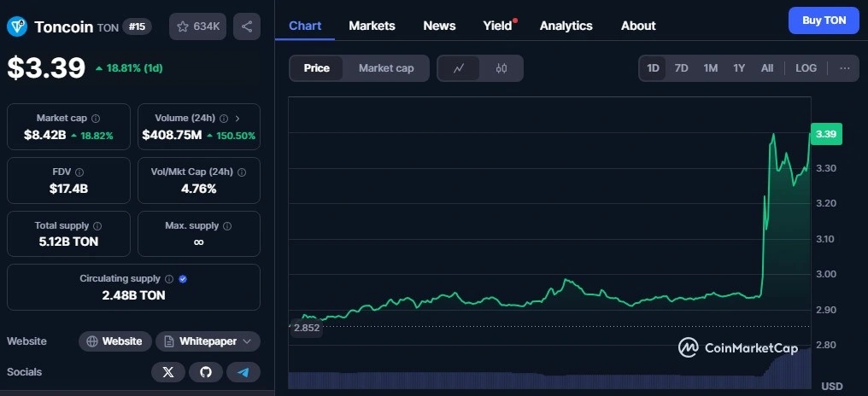Image resolution: width=868 pixels, height=396 pixels.
Task: Switch to the Markets tab
Action: (x=372, y=26)
